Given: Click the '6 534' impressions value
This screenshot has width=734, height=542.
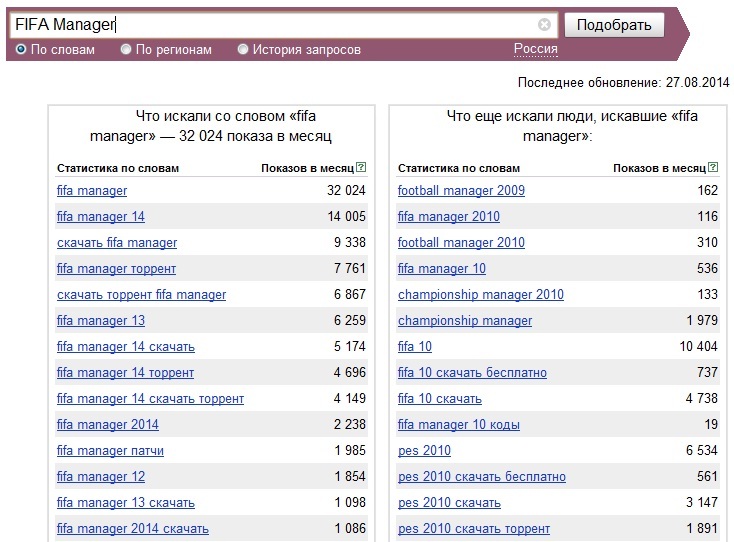Looking at the screenshot, I should click(702, 451).
